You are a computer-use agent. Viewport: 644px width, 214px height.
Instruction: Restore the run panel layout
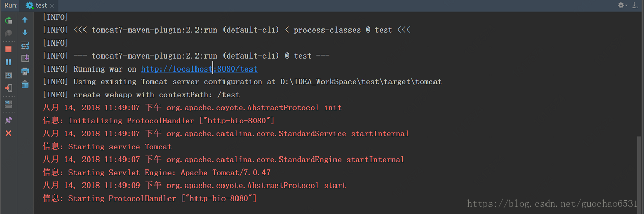point(8,103)
